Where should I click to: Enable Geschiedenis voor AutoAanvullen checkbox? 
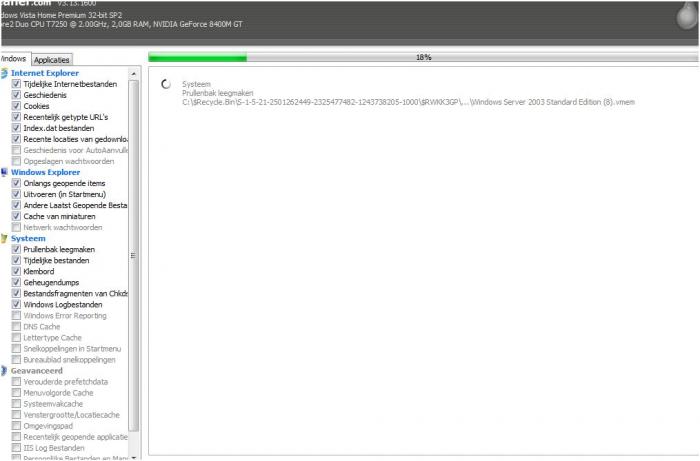(x=17, y=150)
